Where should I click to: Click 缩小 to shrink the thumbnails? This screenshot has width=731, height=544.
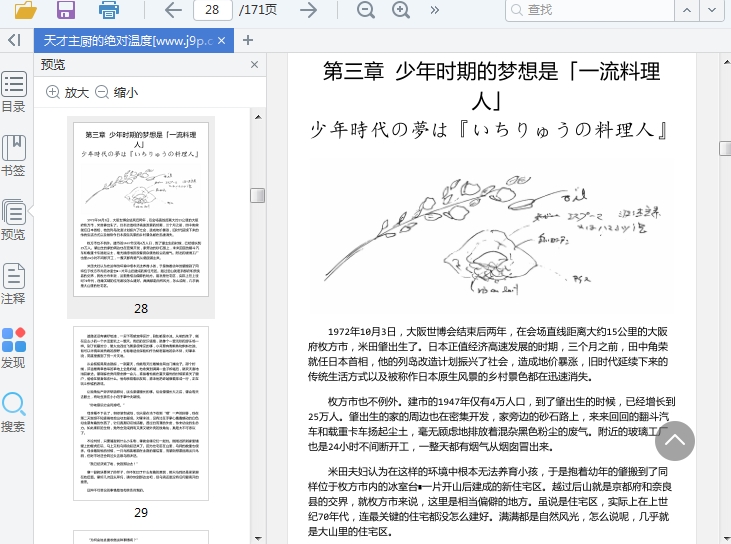[x=117, y=92]
